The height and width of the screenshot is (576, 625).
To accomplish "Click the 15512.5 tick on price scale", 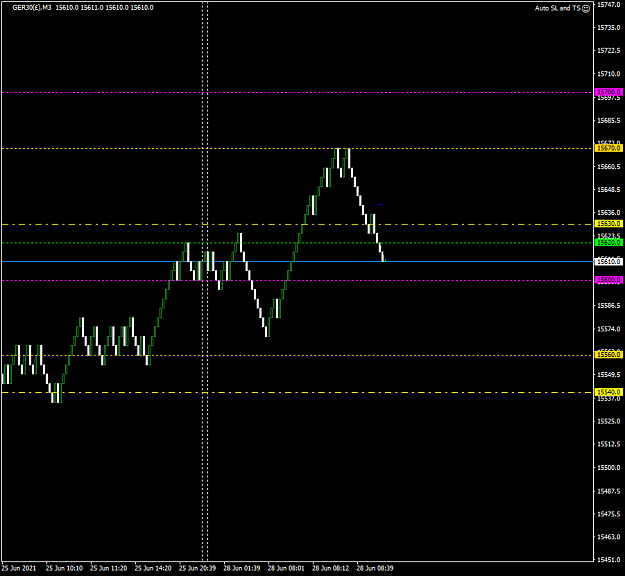I will pos(608,444).
